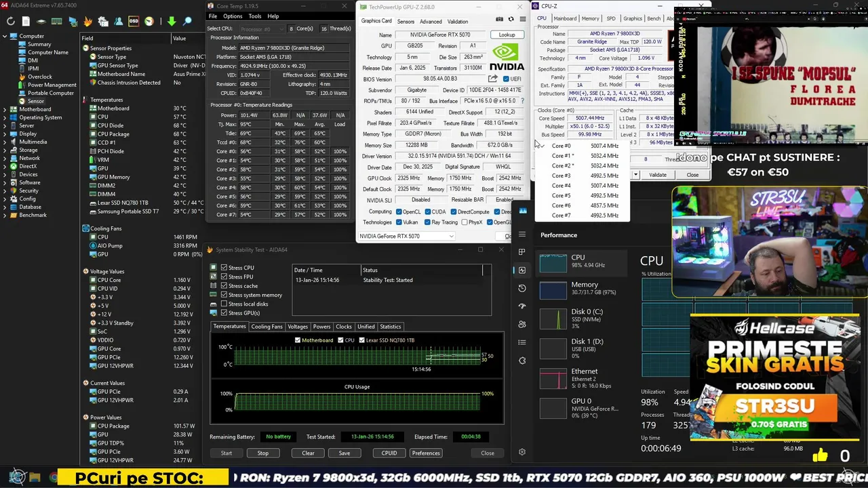
Task: Toggle the UEFI checkbox in GPU-Z
Action: [506, 79]
